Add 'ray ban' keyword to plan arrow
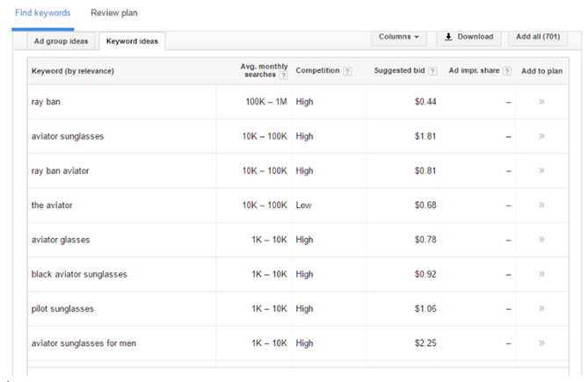Screen dimensions: 588x382 pyautogui.click(x=541, y=102)
